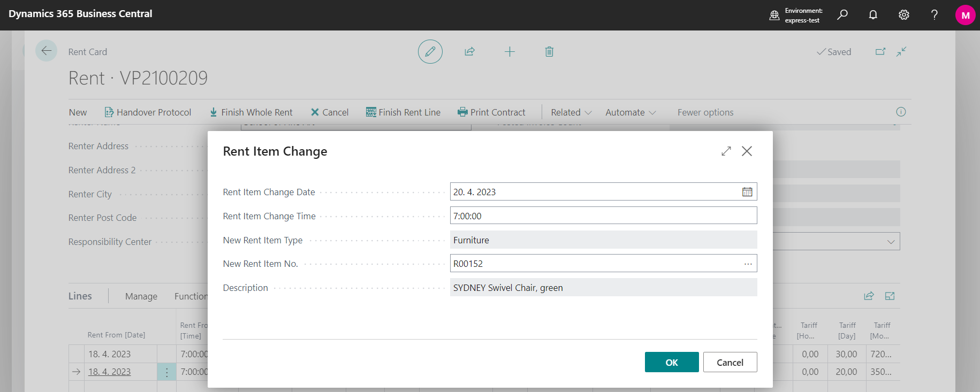The image size is (980, 392).
Task: Create a new record with the plus icon
Action: click(x=510, y=52)
